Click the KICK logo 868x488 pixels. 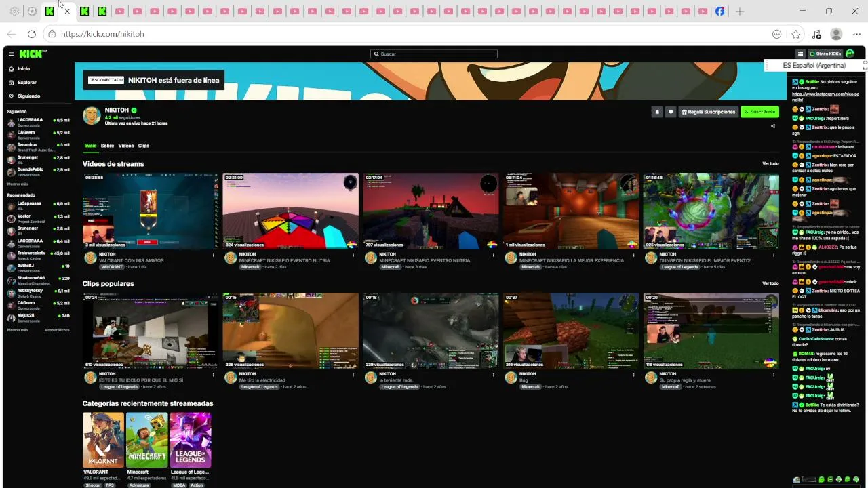click(x=32, y=54)
